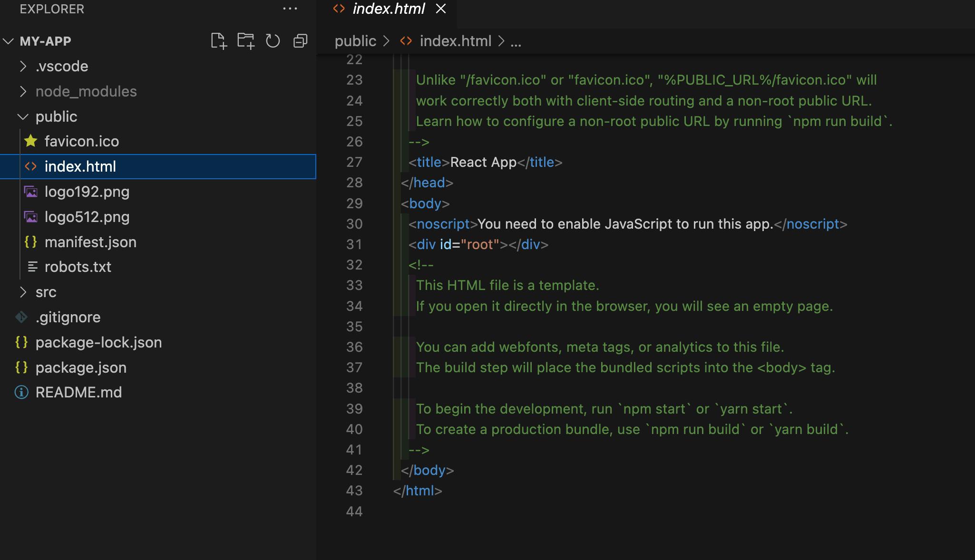Close the index.html editor tab
This screenshot has width=975, height=560.
(x=441, y=9)
